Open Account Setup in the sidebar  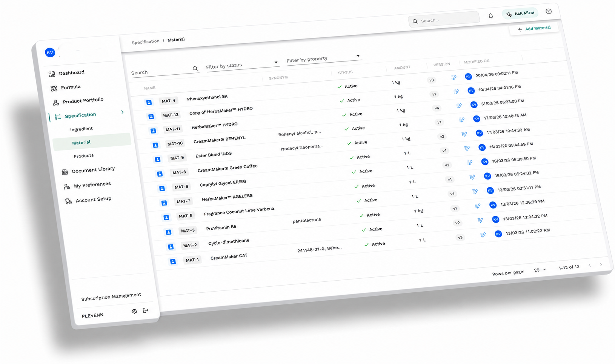tap(89, 200)
